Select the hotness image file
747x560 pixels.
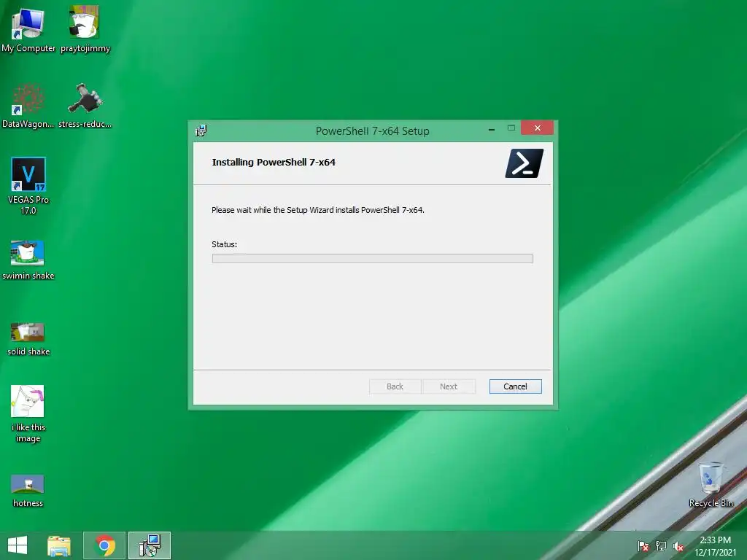(x=28, y=491)
